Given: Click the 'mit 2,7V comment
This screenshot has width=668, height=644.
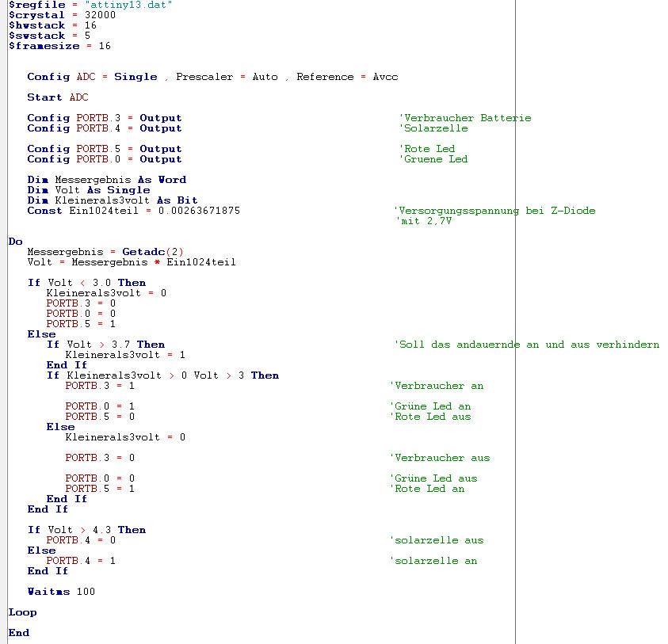Looking at the screenshot, I should point(423,221).
